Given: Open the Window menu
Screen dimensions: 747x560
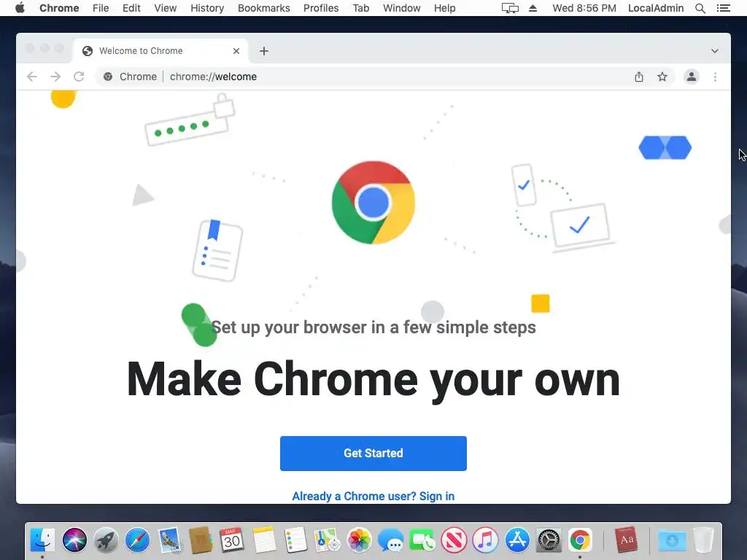Looking at the screenshot, I should tap(402, 8).
